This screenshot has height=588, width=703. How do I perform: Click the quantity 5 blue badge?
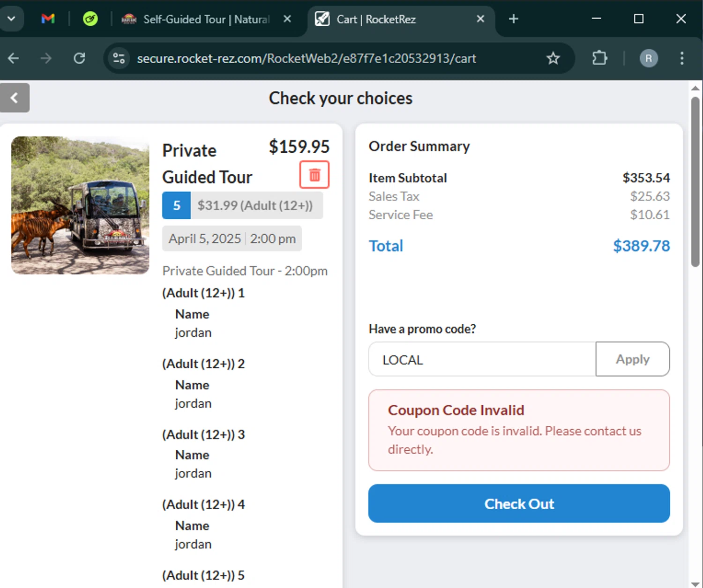point(176,205)
